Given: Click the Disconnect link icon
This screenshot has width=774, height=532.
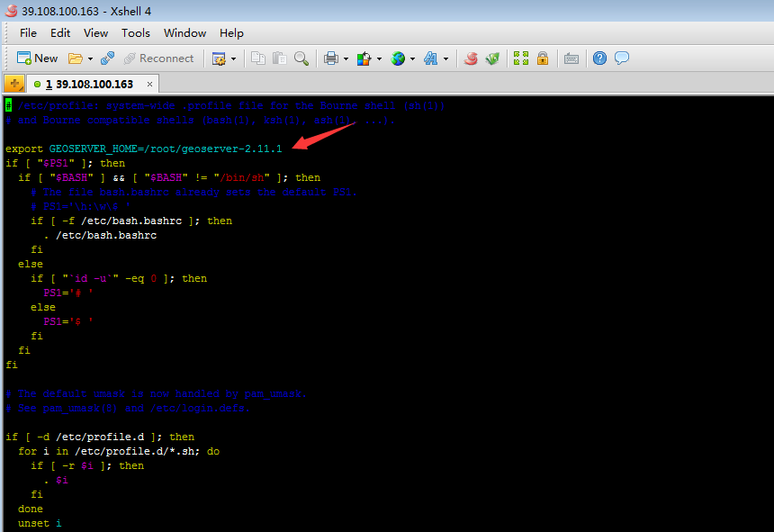Looking at the screenshot, I should 107,59.
